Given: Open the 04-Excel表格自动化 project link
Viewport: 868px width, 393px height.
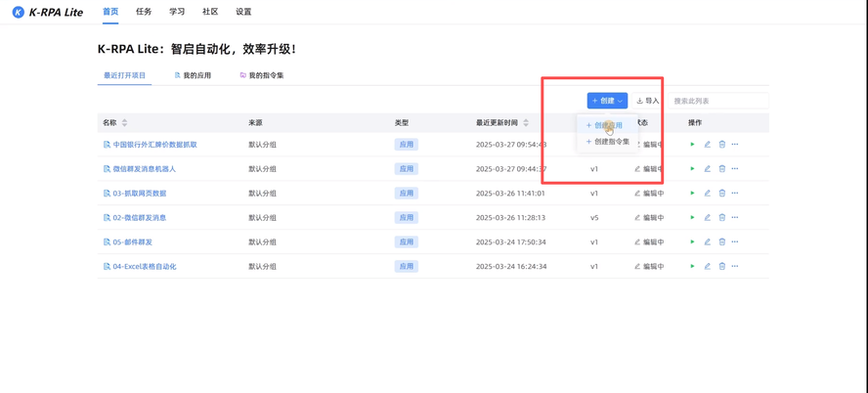Looking at the screenshot, I should pos(145,267).
